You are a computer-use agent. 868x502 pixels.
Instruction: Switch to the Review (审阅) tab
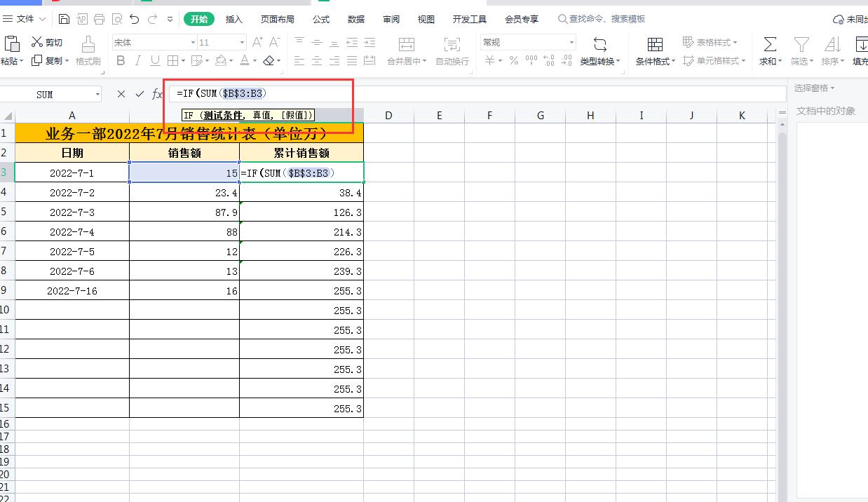click(x=391, y=19)
